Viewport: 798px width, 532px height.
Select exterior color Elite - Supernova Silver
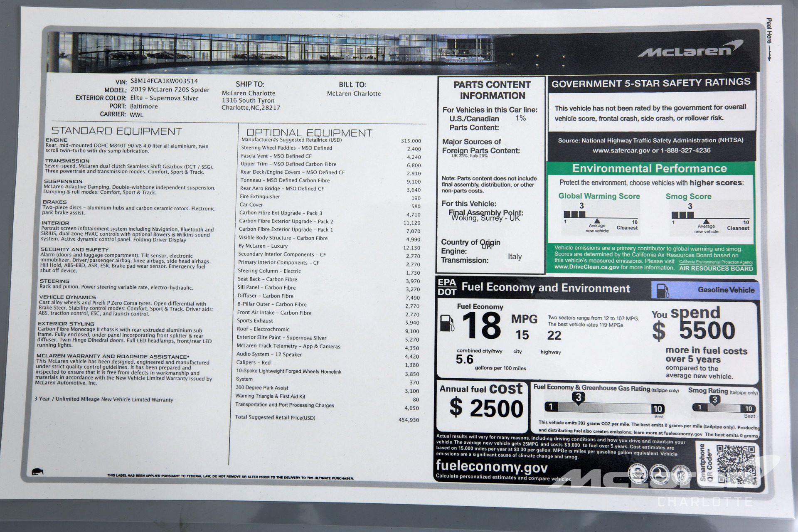(x=164, y=98)
